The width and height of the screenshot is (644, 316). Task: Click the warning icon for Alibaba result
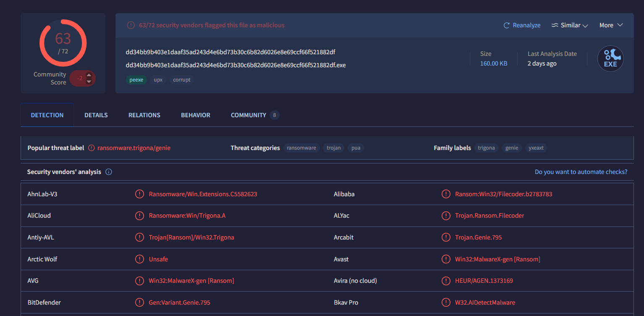[446, 194]
